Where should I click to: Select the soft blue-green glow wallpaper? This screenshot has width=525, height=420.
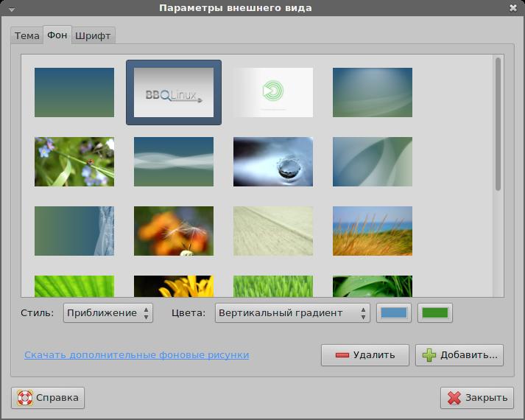click(x=373, y=92)
